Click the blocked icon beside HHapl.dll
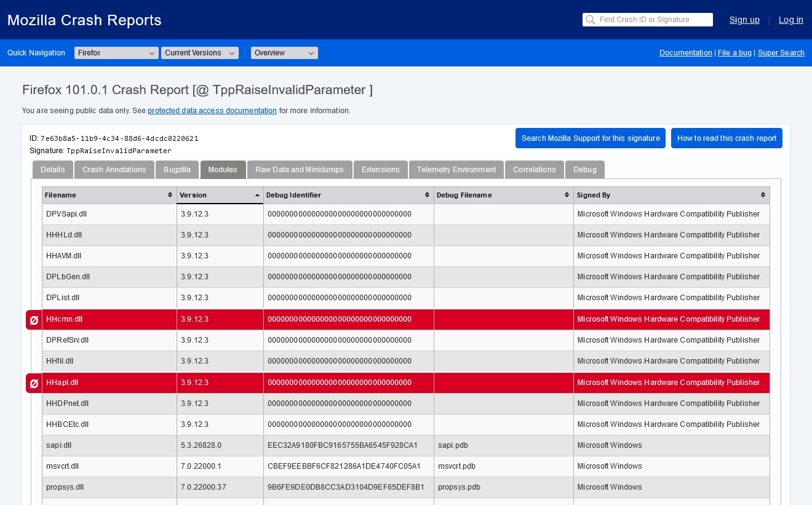Screen dimensions: 812x505 [34, 383]
